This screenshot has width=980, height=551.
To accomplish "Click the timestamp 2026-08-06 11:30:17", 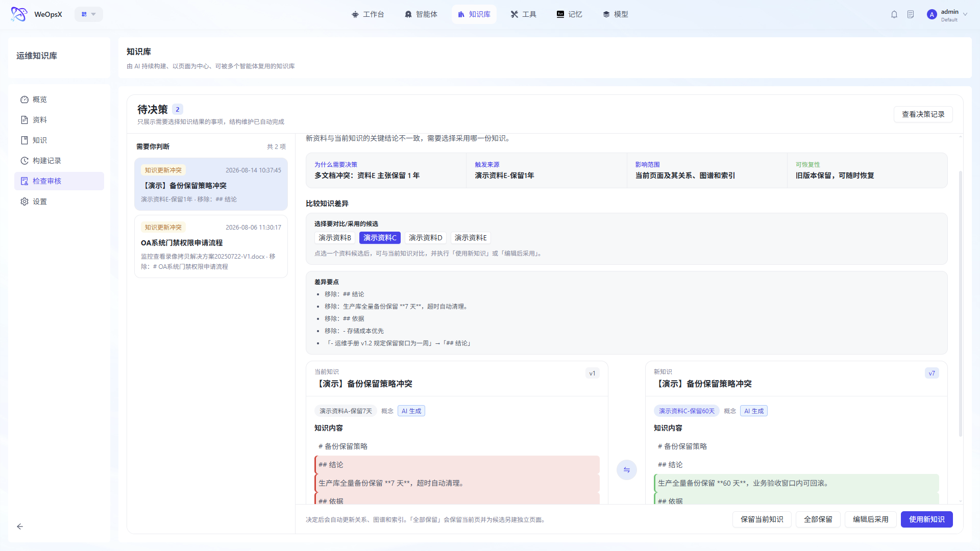I will click(253, 228).
